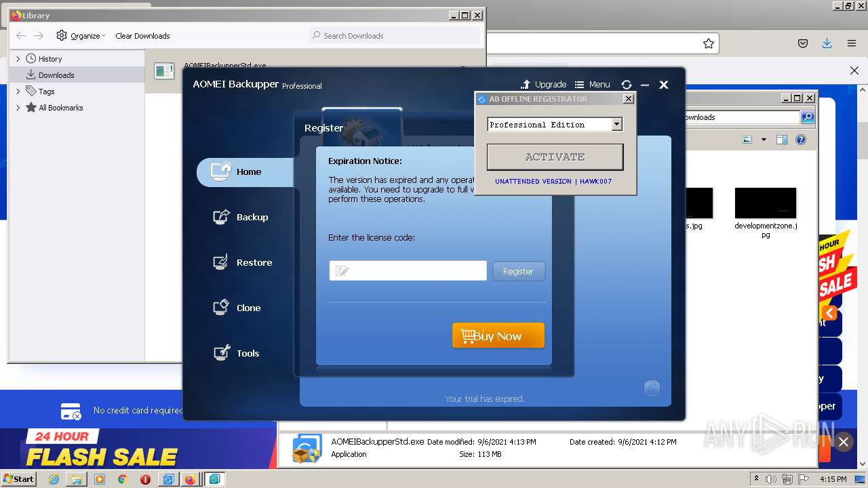Open the Menu in AOMEI Backupper title bar
Screen dimensions: 868x488
(592, 85)
